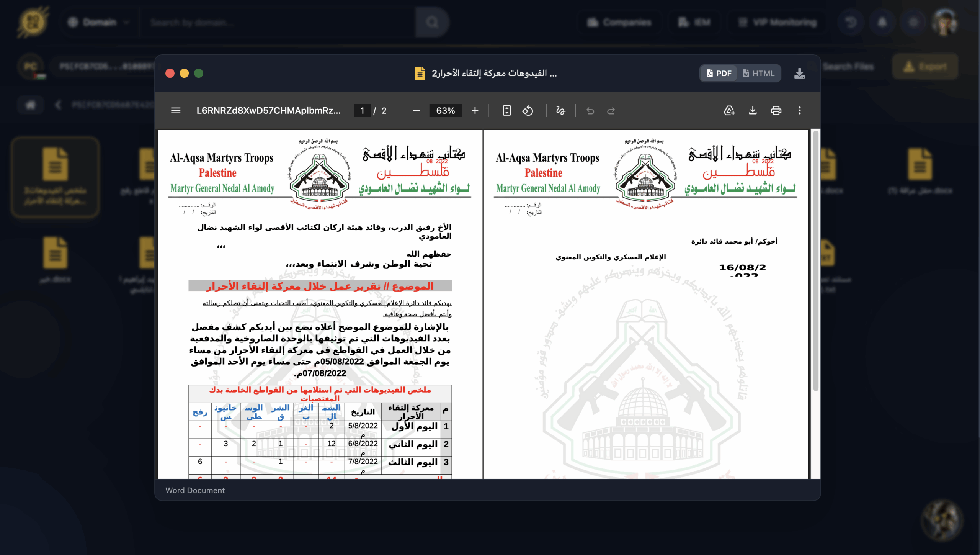Image resolution: width=980 pixels, height=555 pixels.
Task: Click the undo arrow in PDF toolbar
Action: click(590, 111)
